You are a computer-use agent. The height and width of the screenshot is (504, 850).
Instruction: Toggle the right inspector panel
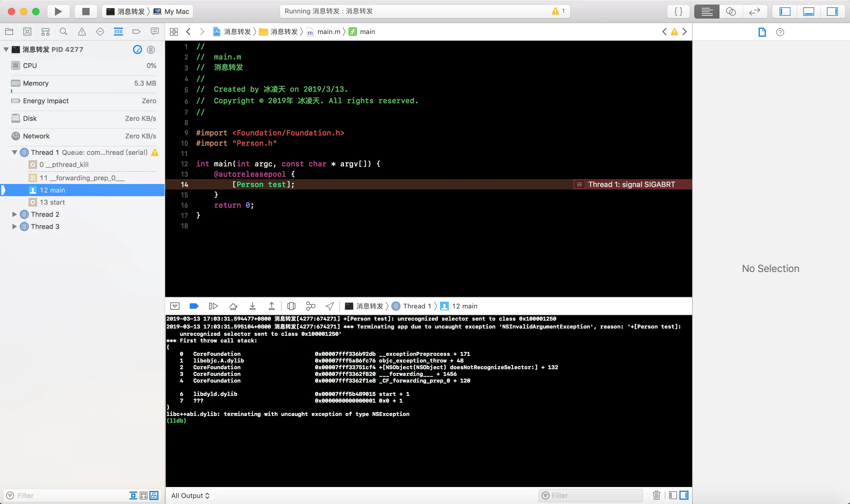[832, 11]
